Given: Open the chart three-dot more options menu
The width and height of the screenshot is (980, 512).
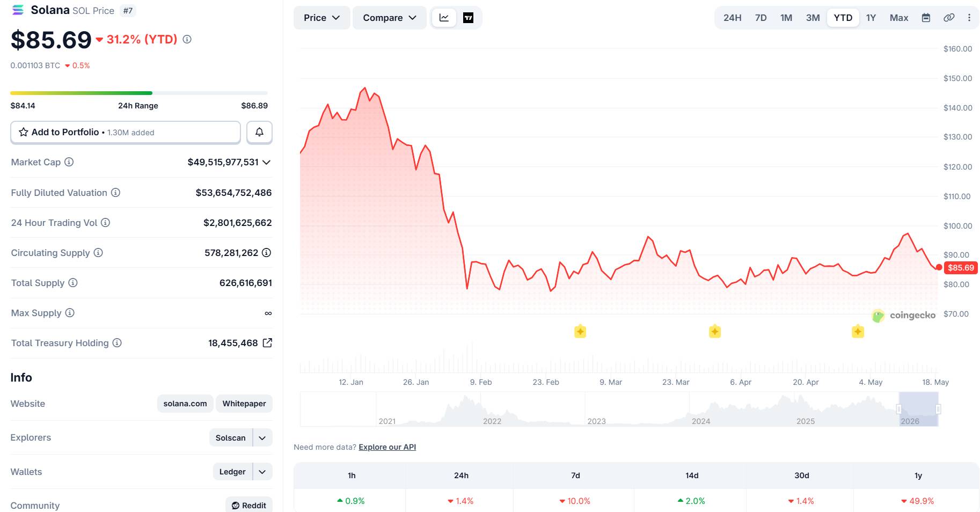Looking at the screenshot, I should coord(969,18).
